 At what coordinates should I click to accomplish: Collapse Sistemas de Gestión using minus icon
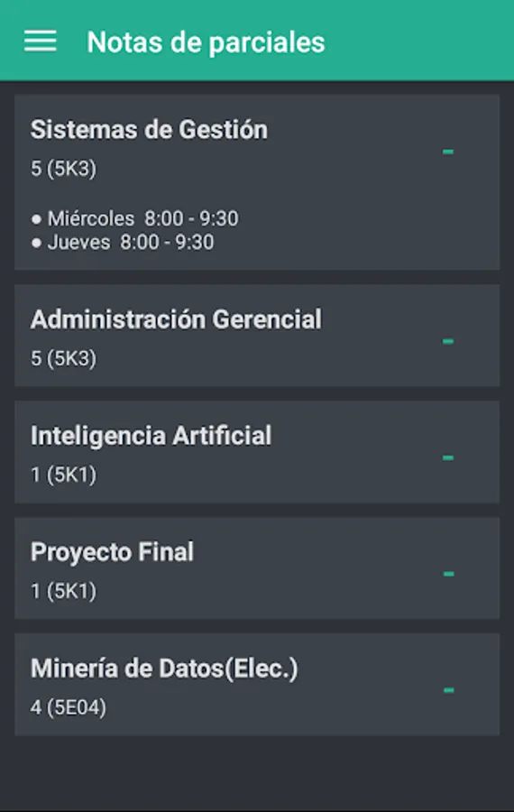tap(448, 152)
